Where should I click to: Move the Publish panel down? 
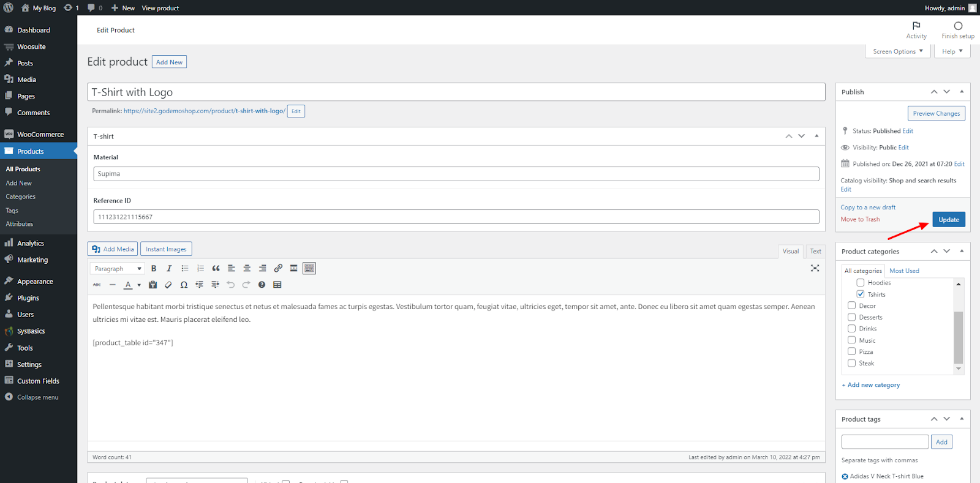tap(947, 92)
